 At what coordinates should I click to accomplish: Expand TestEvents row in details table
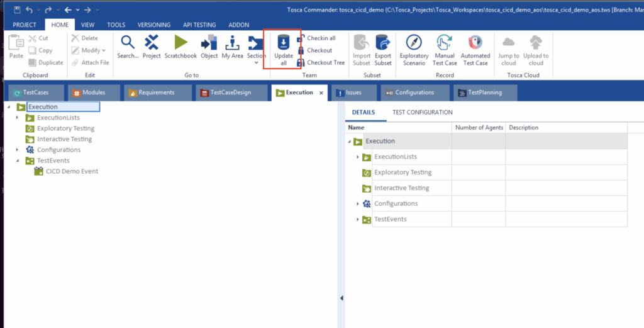click(x=358, y=219)
